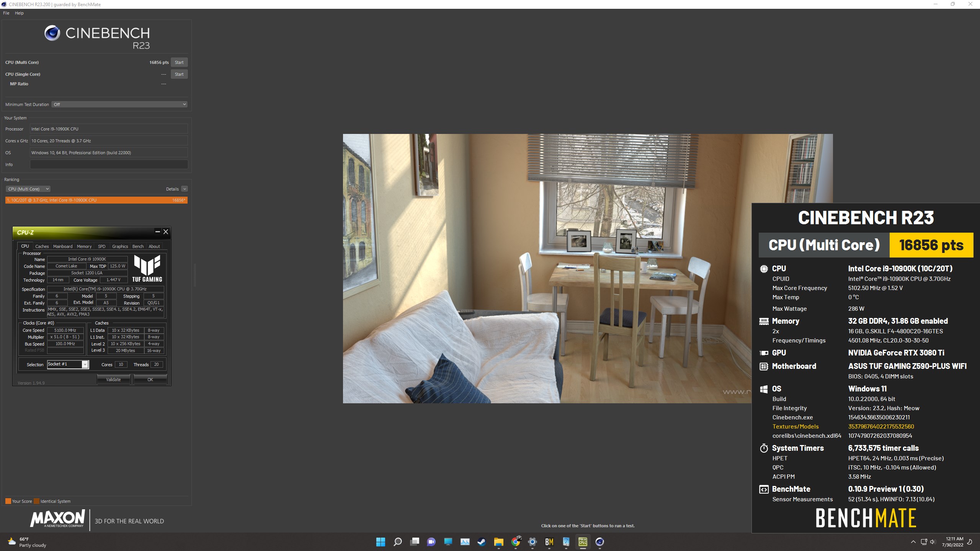The height and width of the screenshot is (551, 980).
Task: Click the Memory icon in BenchMate panel
Action: 764,321
